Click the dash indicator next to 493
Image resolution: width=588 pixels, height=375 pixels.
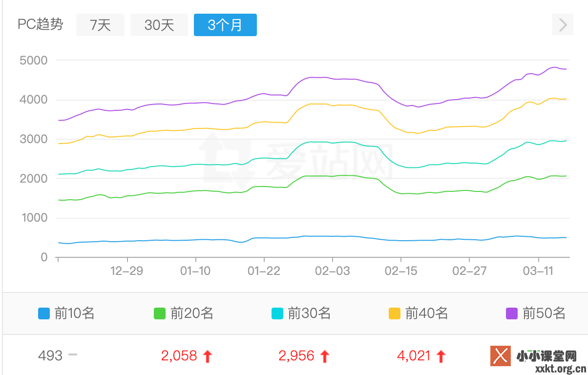[73, 356]
